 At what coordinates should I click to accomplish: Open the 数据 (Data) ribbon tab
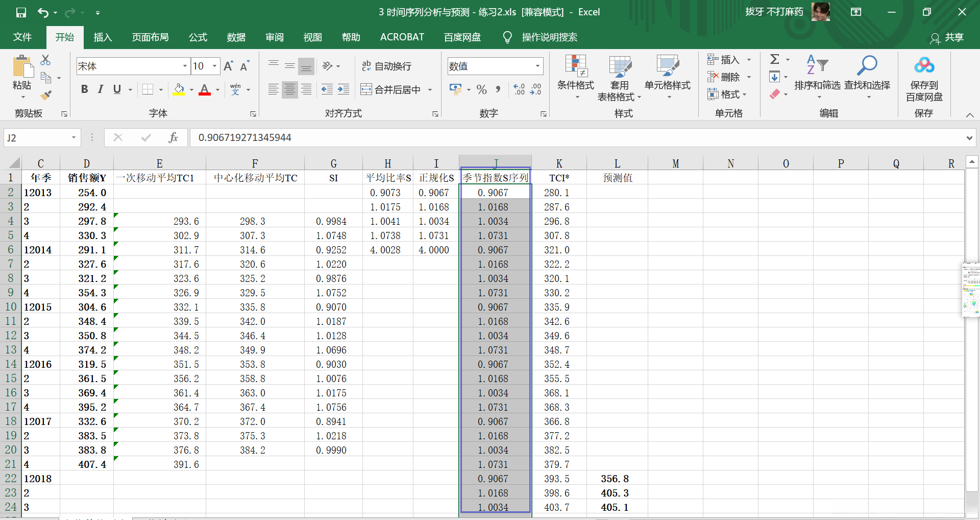click(x=236, y=37)
